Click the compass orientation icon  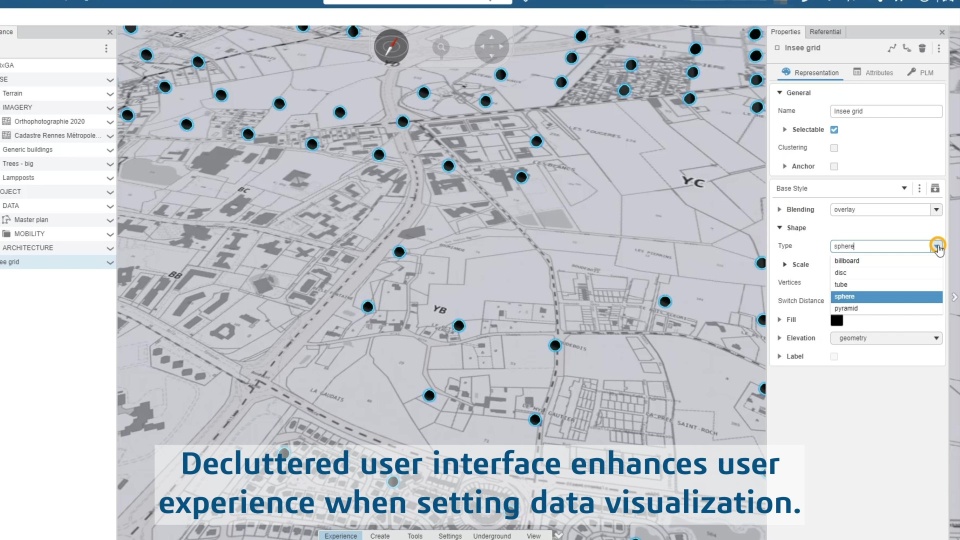coord(391,47)
